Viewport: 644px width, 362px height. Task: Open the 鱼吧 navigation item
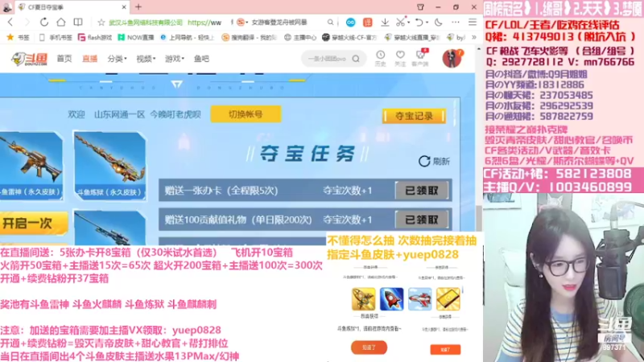(x=201, y=59)
